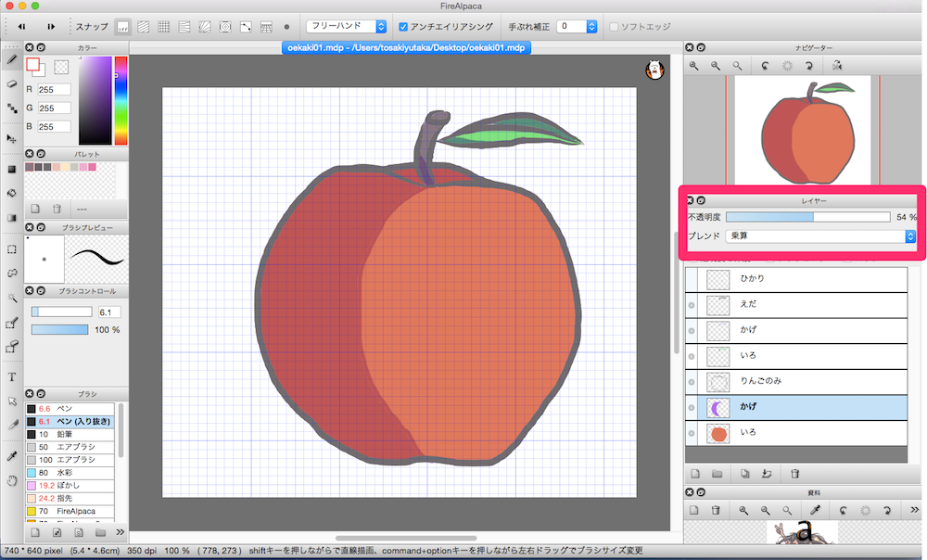This screenshot has height=560, width=927.
Task: Rotate view left in Navigator panel
Action: tap(765, 66)
